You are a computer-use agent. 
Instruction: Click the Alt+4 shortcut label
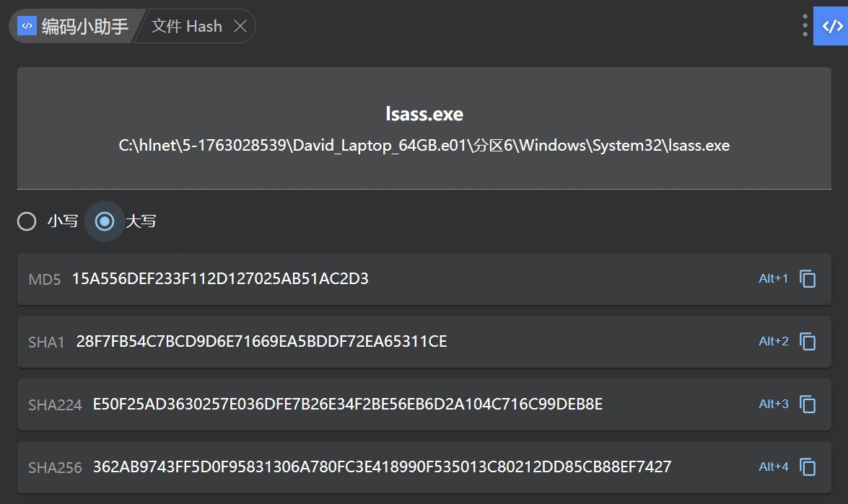tap(774, 467)
